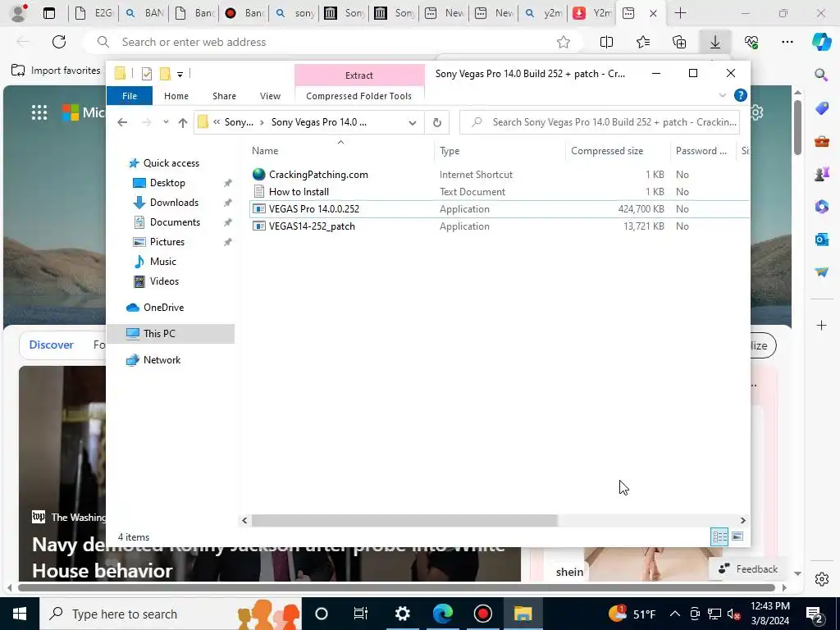Image resolution: width=840 pixels, height=630 pixels.
Task: Switch to Compressed Folder Tools tab
Action: (359, 96)
